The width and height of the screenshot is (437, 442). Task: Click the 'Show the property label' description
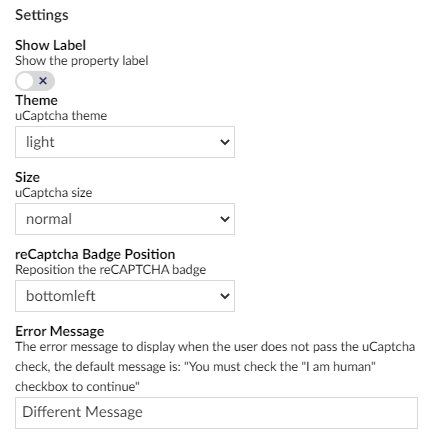click(82, 61)
